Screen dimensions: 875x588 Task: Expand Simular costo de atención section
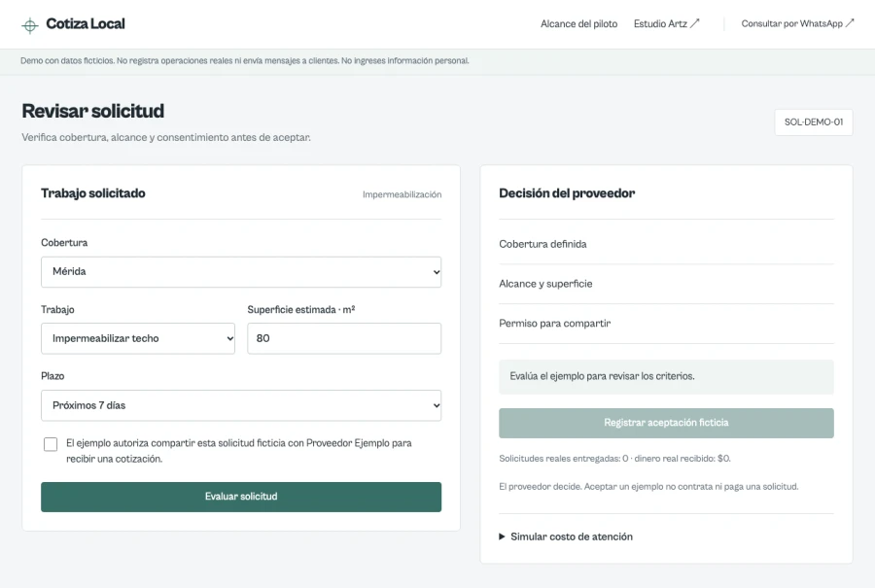tap(566, 536)
